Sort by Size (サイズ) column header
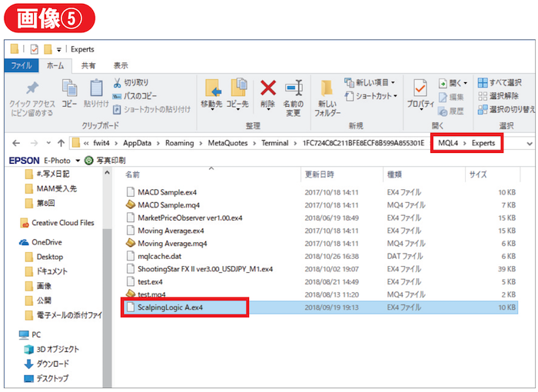This screenshot has height=392, width=538. tap(493, 174)
